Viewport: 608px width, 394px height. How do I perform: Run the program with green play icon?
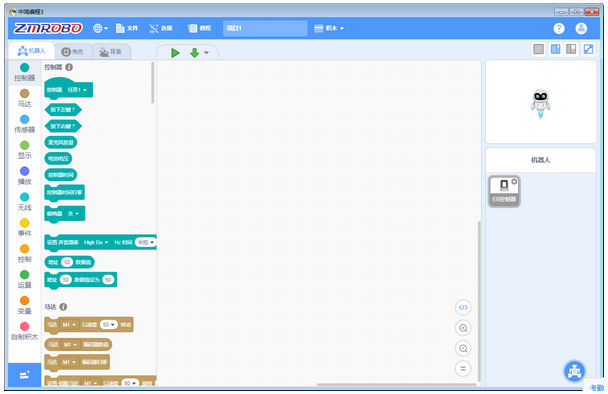click(175, 53)
